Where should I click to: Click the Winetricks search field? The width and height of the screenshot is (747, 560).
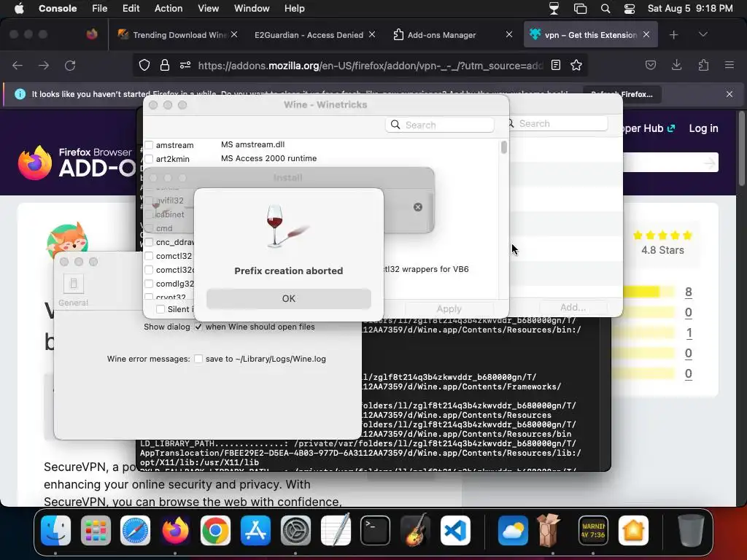(x=440, y=125)
